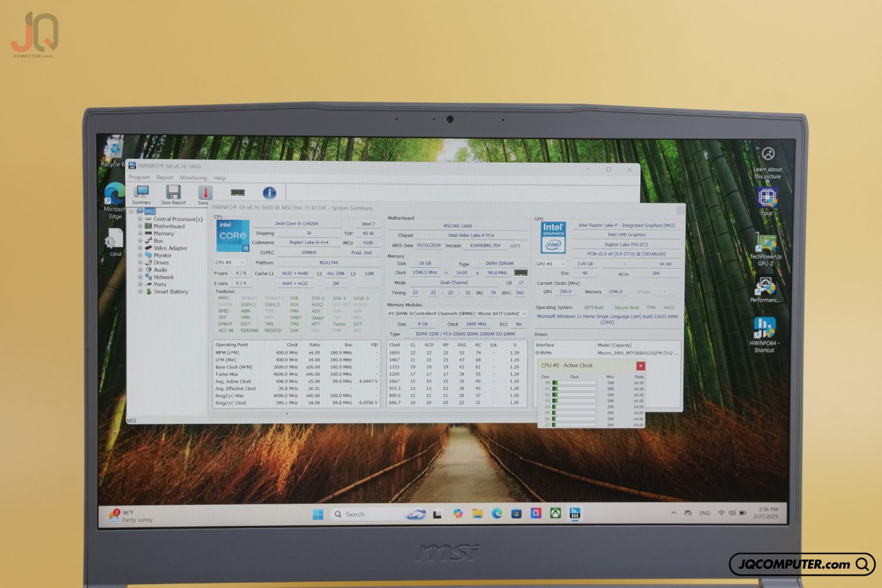Open the weather widget showing 96°F
This screenshot has height=588, width=882.
[131, 516]
